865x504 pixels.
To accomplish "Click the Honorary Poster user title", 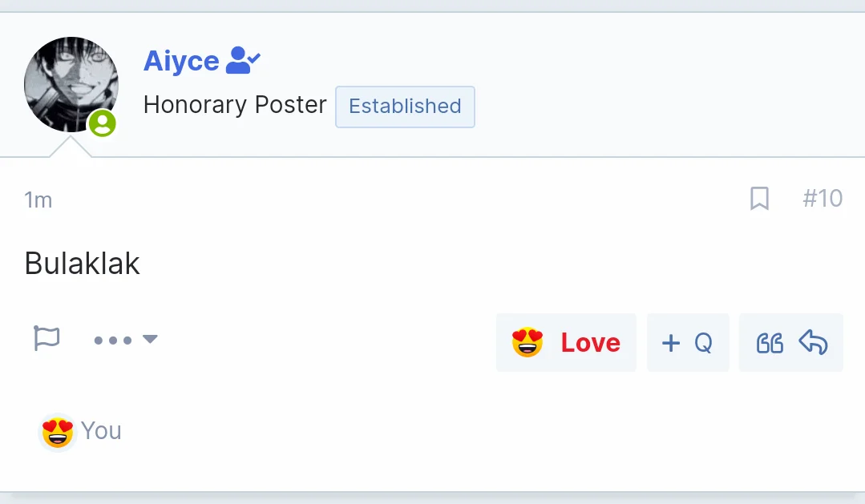I will click(x=235, y=105).
